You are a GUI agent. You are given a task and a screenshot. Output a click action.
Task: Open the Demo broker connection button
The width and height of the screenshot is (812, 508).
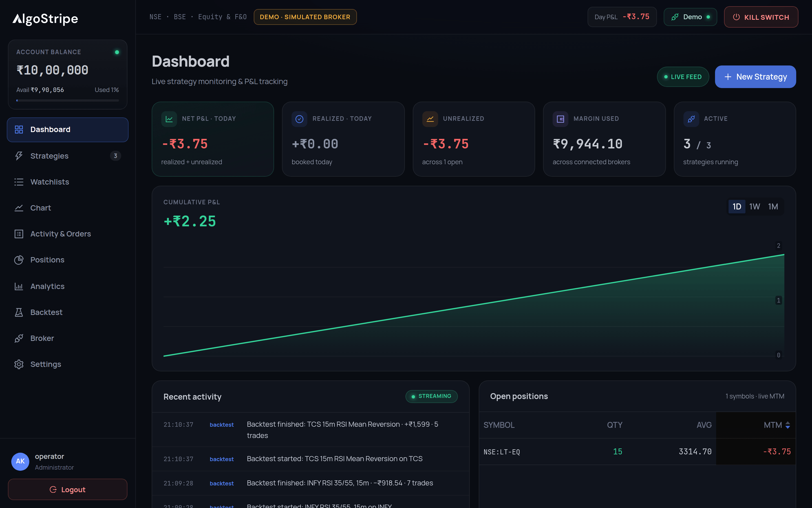pos(690,17)
